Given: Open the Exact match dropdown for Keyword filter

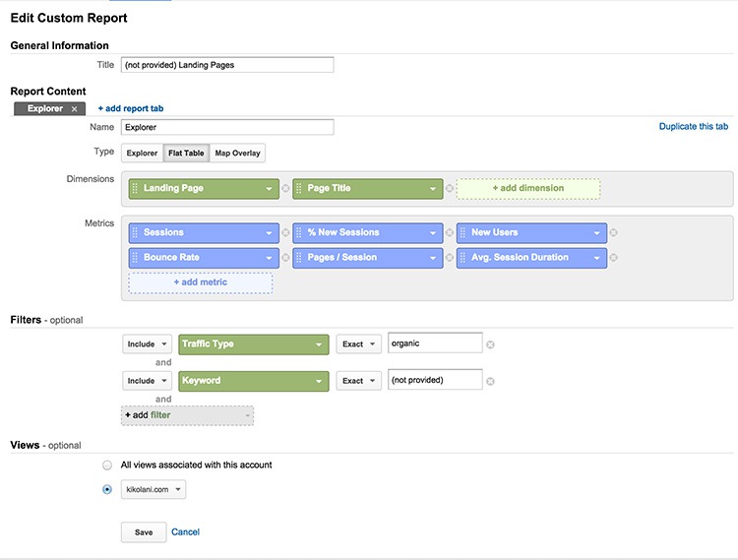Looking at the screenshot, I should pos(358,381).
